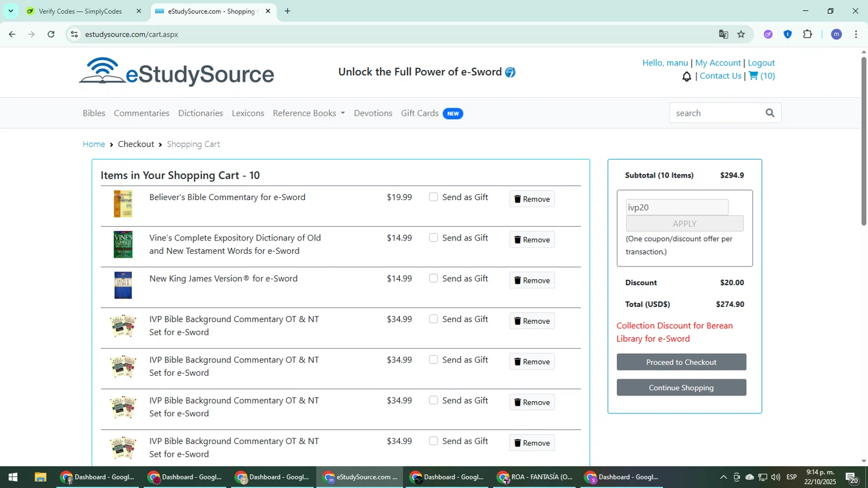Open the purple extension icon in toolbar

tap(768, 34)
